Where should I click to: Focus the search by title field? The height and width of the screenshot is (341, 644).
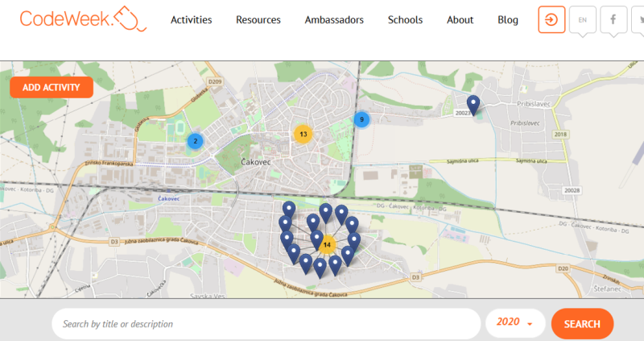coord(266,324)
